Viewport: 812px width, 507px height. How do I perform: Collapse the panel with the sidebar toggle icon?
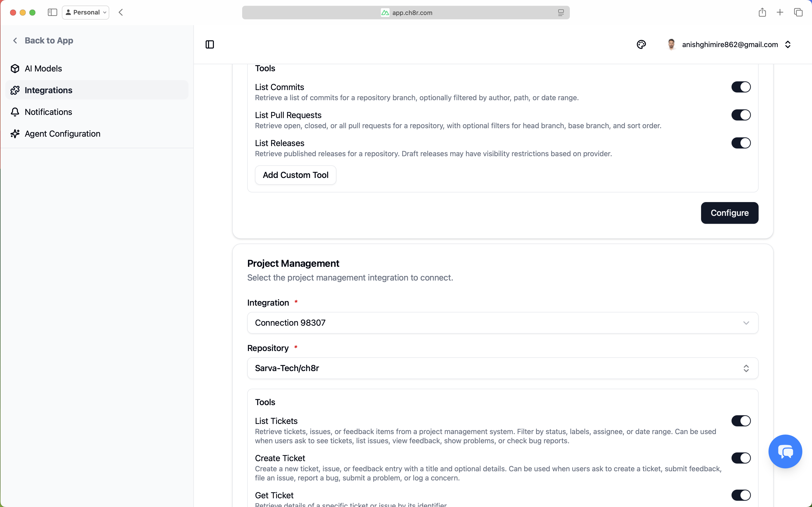click(x=210, y=44)
